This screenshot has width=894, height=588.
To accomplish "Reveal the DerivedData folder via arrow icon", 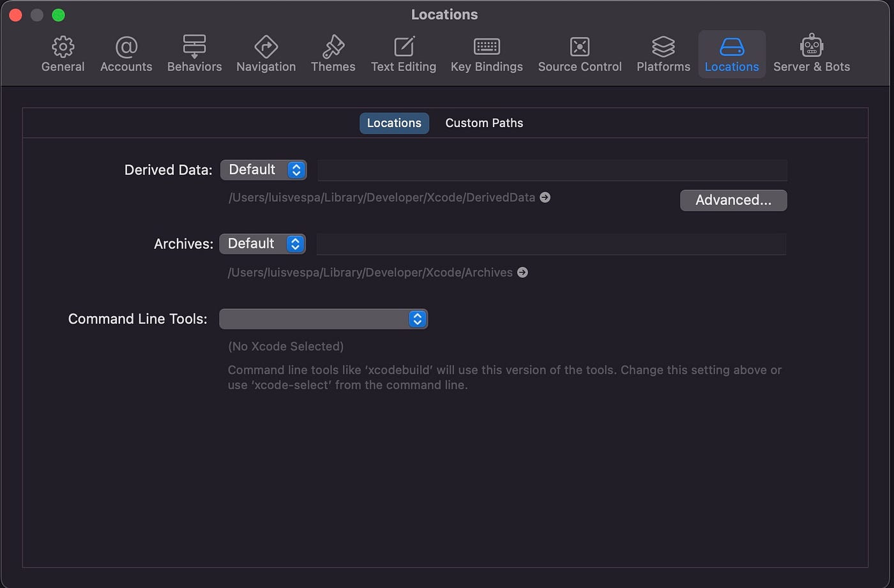I will click(x=545, y=197).
